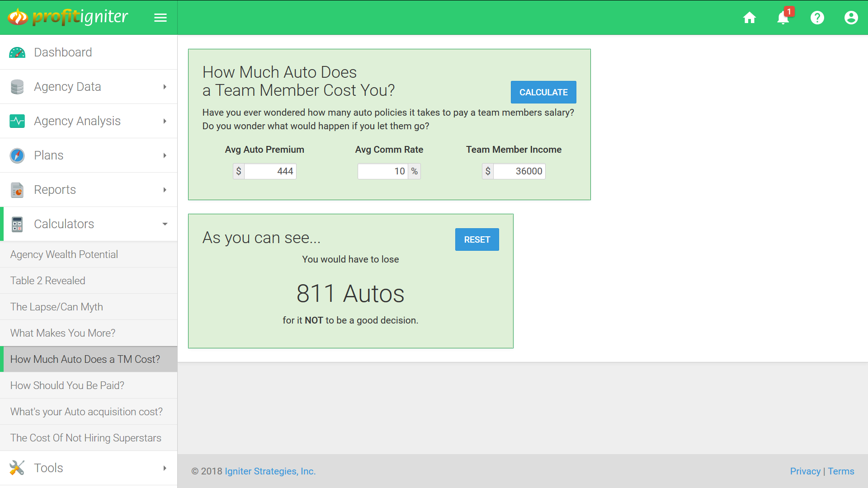Click the Profit Igniter logo
Image resolution: width=868 pixels, height=488 pixels.
click(68, 17)
